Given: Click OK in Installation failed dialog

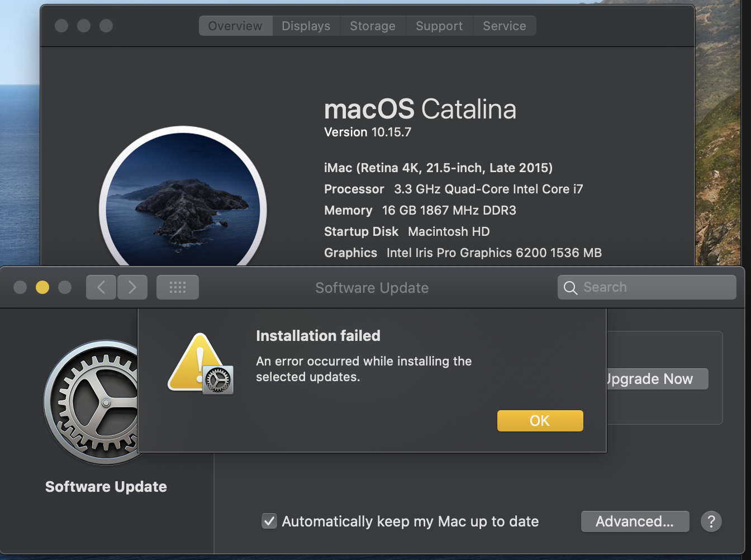Looking at the screenshot, I should [x=540, y=421].
